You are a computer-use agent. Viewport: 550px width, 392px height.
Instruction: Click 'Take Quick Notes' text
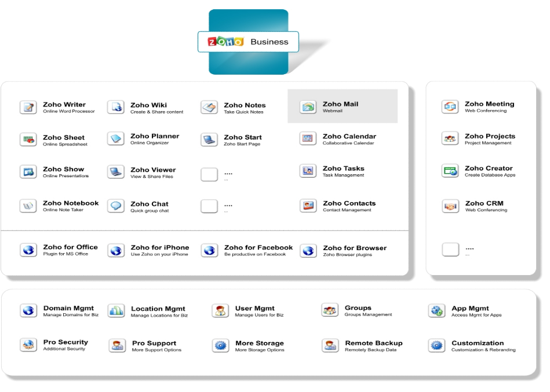pyautogui.click(x=244, y=112)
